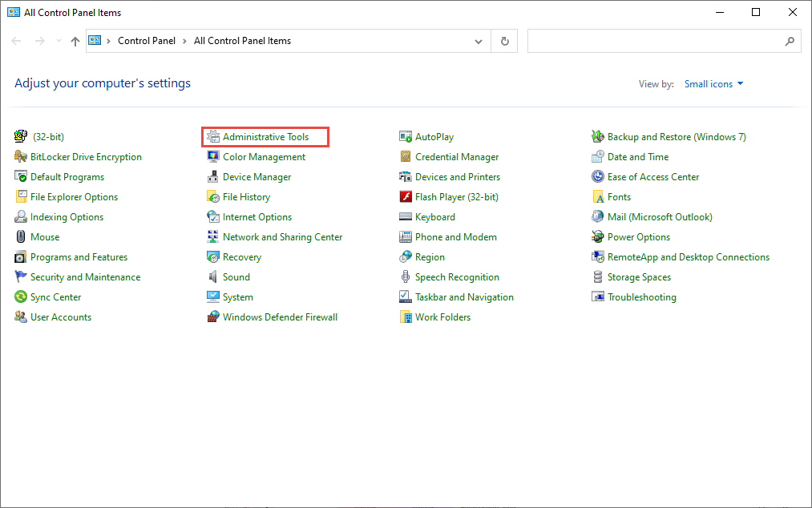This screenshot has width=812, height=508.
Task: Click the Mouse icon
Action: [x=21, y=237]
